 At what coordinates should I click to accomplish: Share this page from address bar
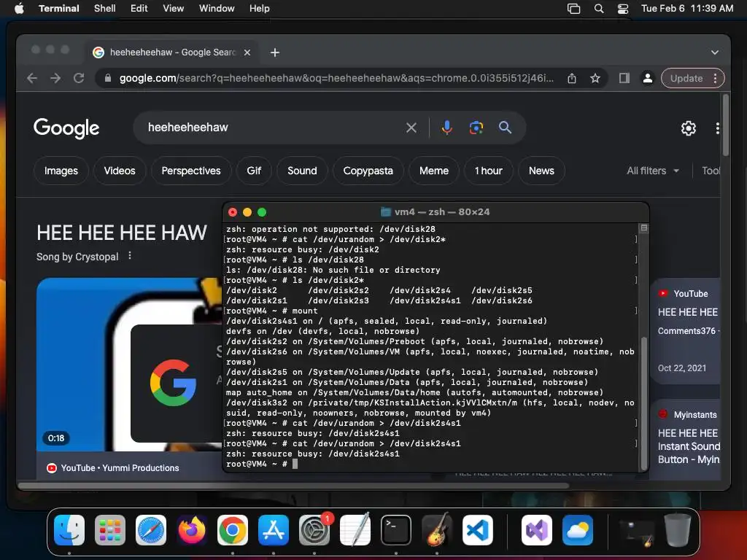[572, 78]
